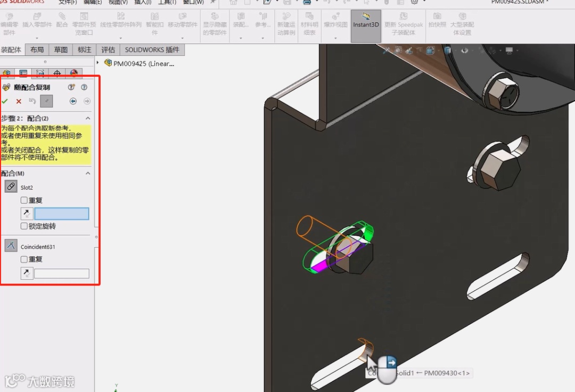Click 更新 Speedpak 子装配体
The height and width of the screenshot is (392, 575).
[404, 24]
